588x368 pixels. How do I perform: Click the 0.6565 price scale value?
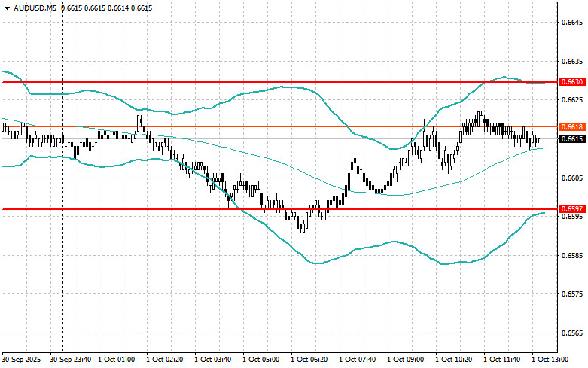573,333
